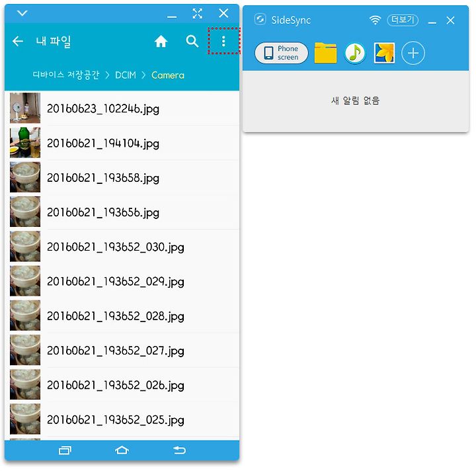Screen dimensions: 476x471
Task: Open file 20160621_193652_027.jpg
Action: click(122, 351)
